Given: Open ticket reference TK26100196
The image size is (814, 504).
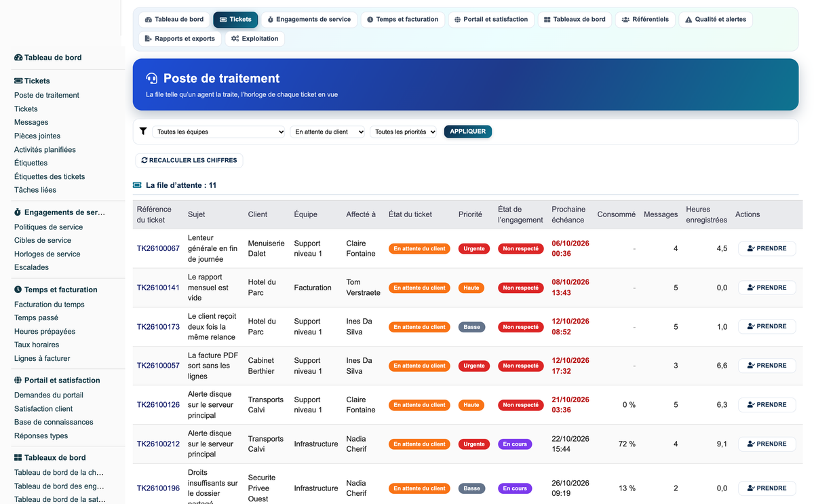Looking at the screenshot, I should pyautogui.click(x=158, y=488).
